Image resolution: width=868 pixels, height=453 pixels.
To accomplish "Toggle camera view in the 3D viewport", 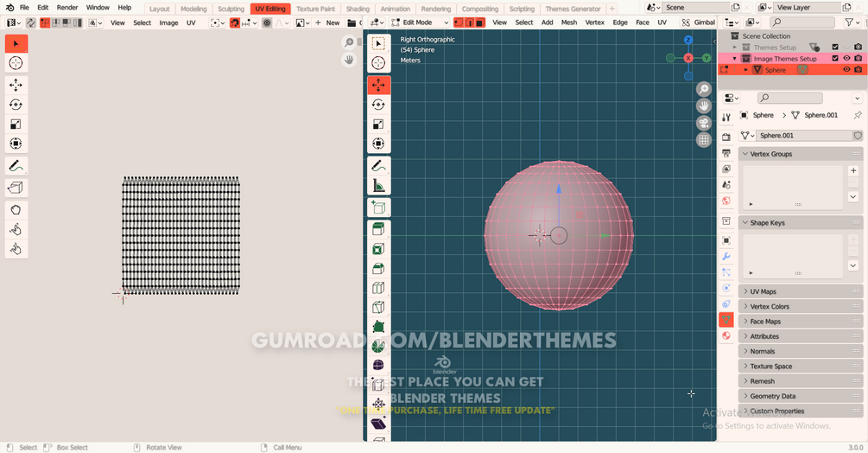I will click(704, 123).
